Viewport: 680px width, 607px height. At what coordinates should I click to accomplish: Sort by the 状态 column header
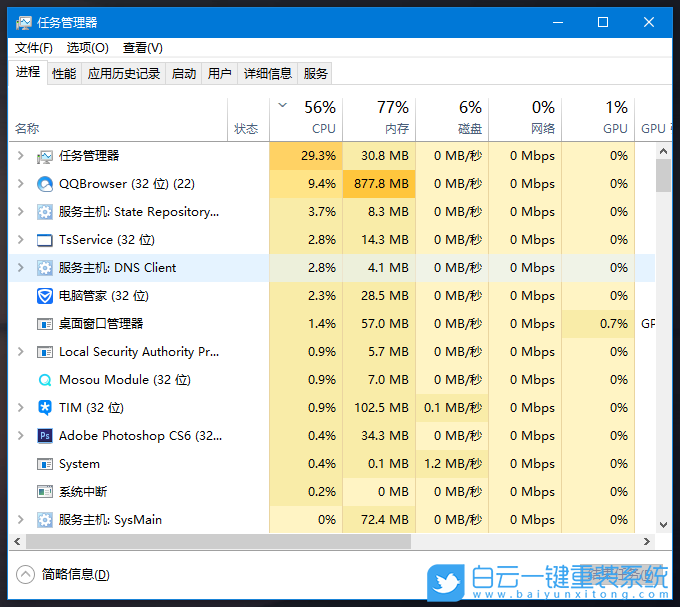coord(248,119)
